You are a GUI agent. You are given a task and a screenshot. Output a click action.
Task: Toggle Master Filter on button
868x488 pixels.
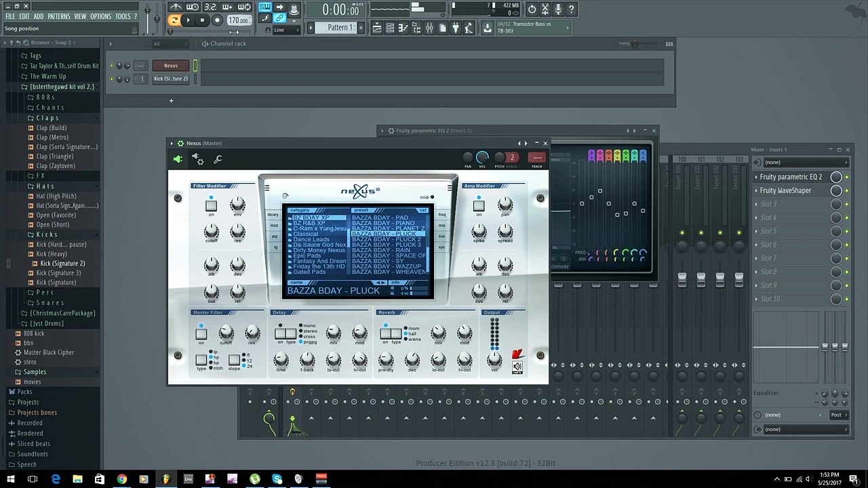pos(201,333)
